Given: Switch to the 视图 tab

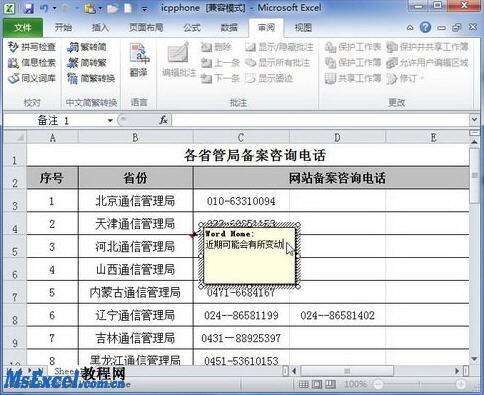Looking at the screenshot, I should (x=303, y=27).
